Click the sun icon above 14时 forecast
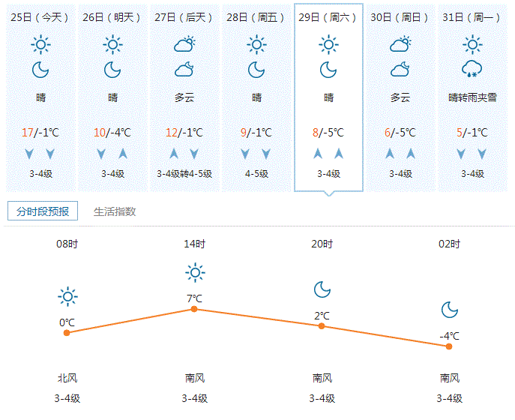This screenshot has height=420, width=515. [195, 272]
